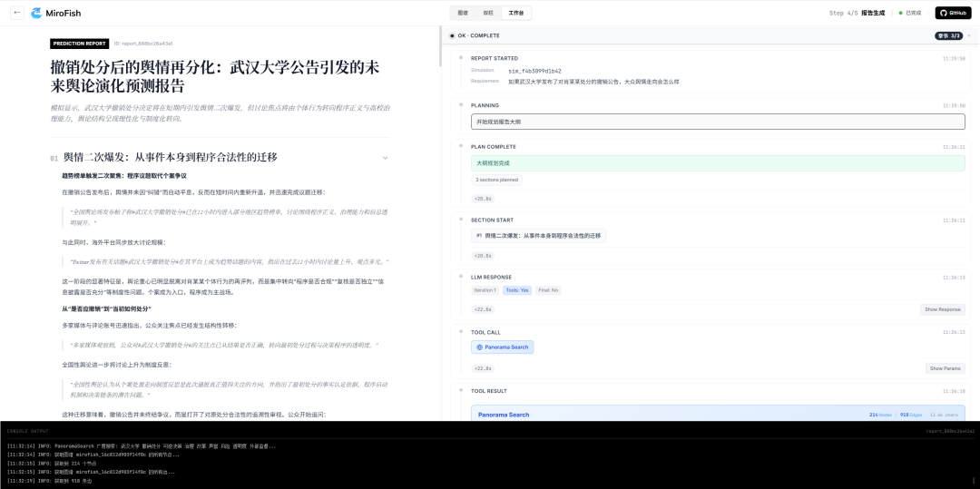Click the back arrow button
The width and height of the screenshot is (980, 489).
tap(17, 13)
